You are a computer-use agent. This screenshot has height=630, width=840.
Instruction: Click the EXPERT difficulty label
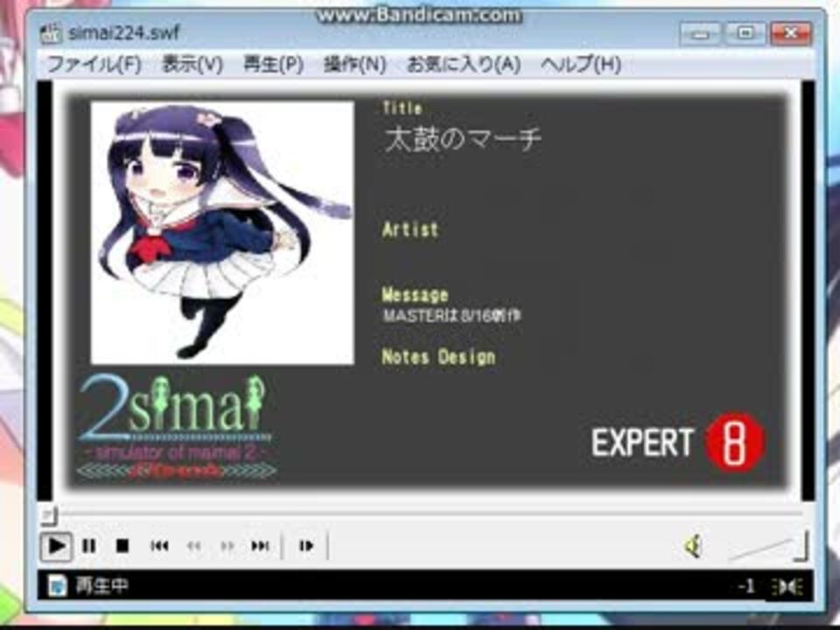pyautogui.click(x=641, y=443)
